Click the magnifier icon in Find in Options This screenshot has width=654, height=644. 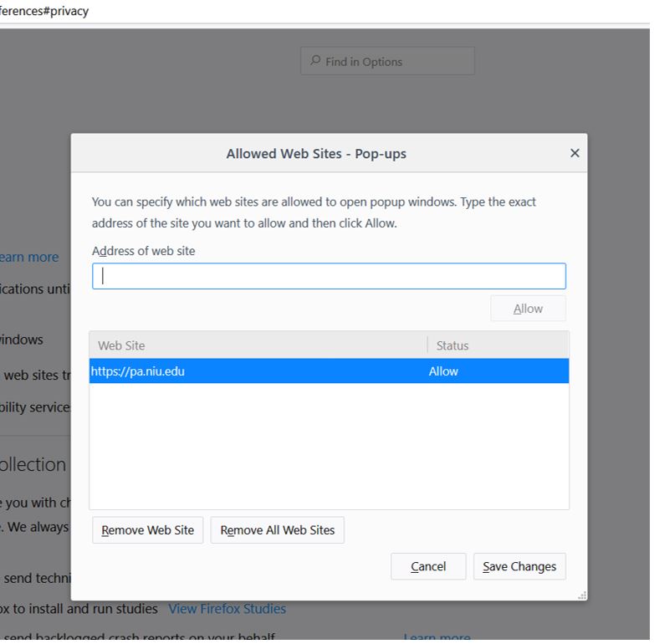click(315, 61)
